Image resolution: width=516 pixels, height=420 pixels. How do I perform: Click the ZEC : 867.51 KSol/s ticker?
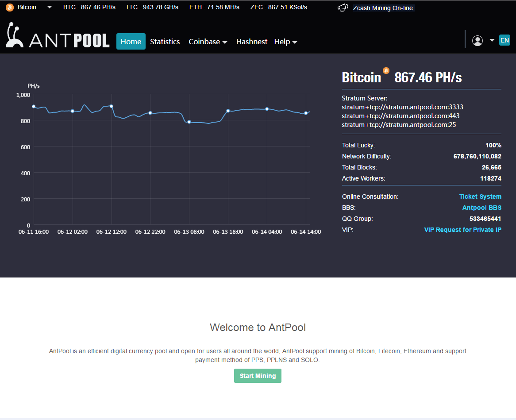coord(279,7)
